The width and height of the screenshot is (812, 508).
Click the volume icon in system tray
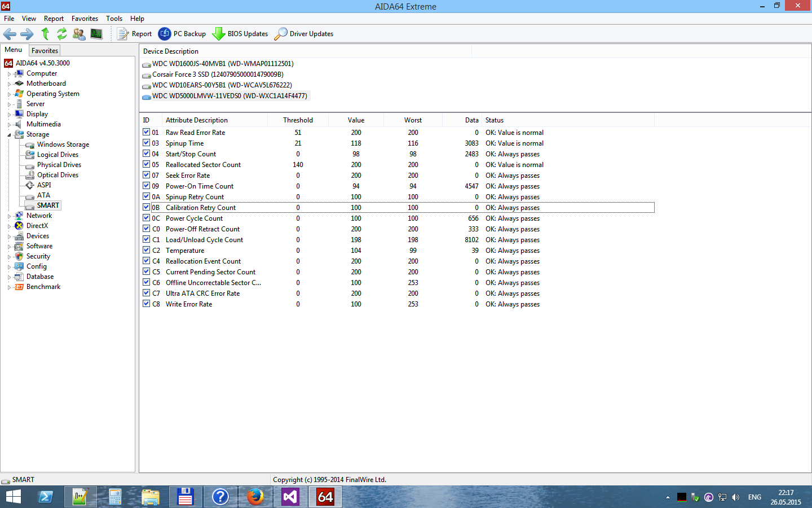point(735,497)
